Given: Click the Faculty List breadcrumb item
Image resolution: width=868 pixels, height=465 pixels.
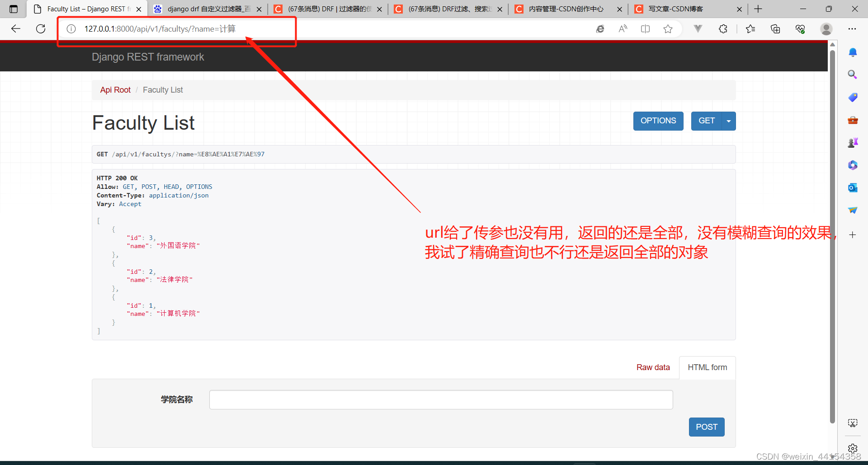Looking at the screenshot, I should [x=163, y=90].
